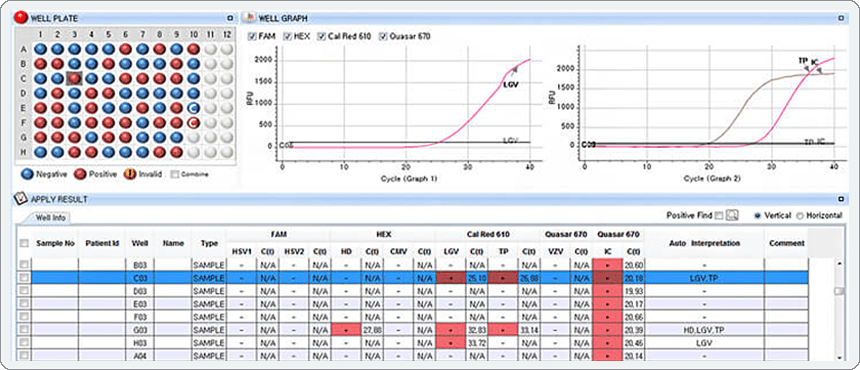Click the Apply Result clipboard icon
Image resolution: width=860 pixels, height=370 pixels.
(x=20, y=198)
